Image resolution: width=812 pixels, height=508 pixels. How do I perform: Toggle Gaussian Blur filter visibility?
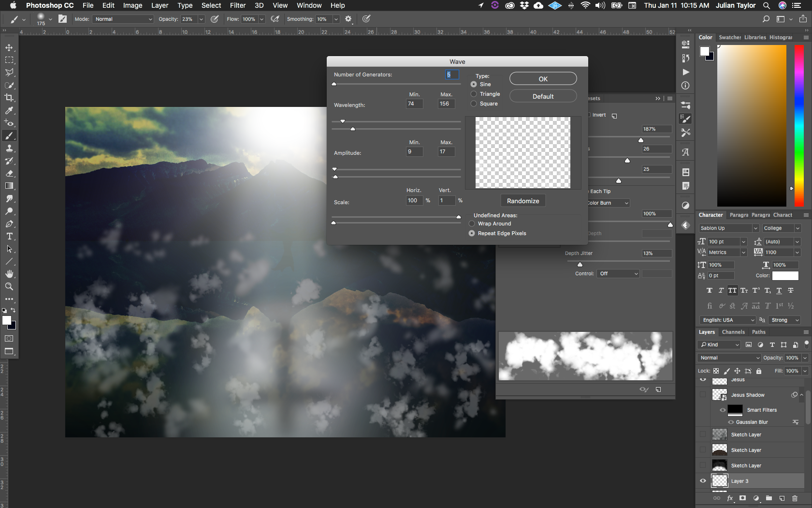[x=731, y=422]
